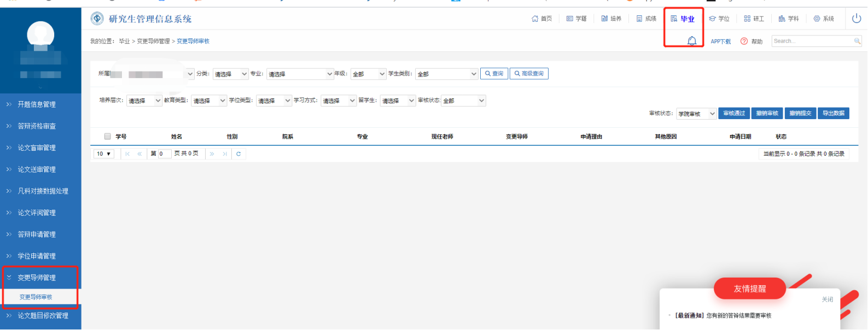Open the 学生类别 dropdown
868x330 pixels.
click(447, 74)
